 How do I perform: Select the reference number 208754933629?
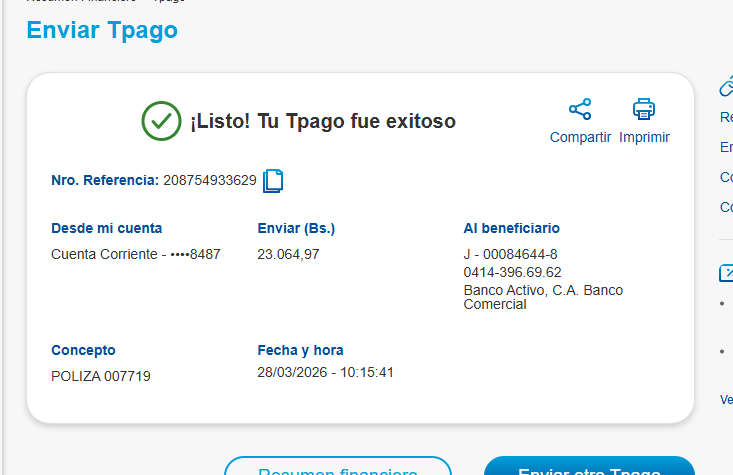[210, 181]
